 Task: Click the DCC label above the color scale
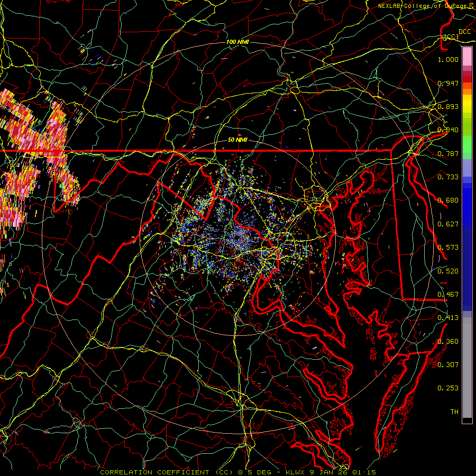[464, 32]
